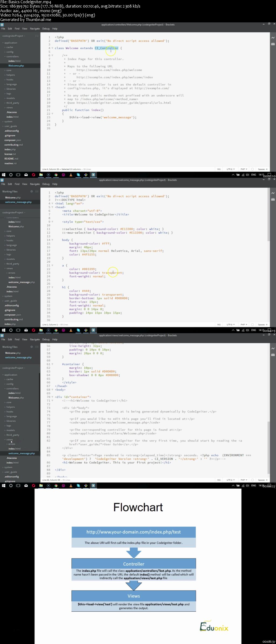Click editor vertical scrollbar thumb in 00:06:27 frame
Screen dimensions: 276x644
pos(268,447)
